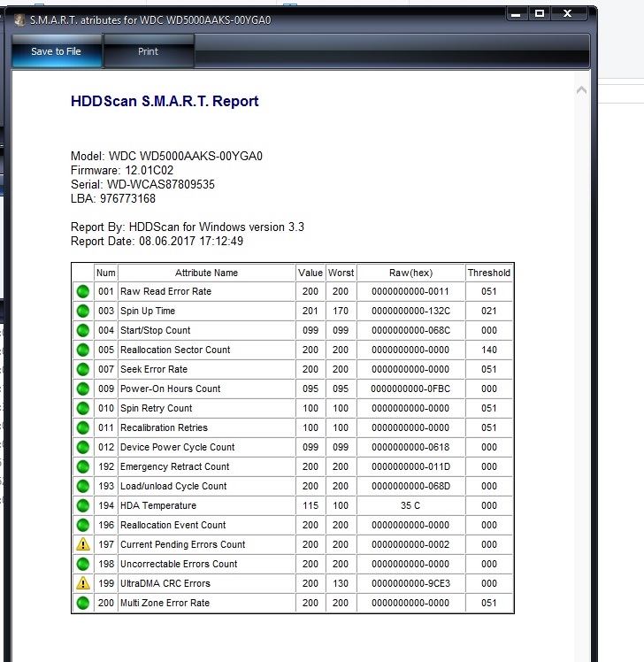Click the Worst column header
644x662 pixels.
[x=341, y=273]
